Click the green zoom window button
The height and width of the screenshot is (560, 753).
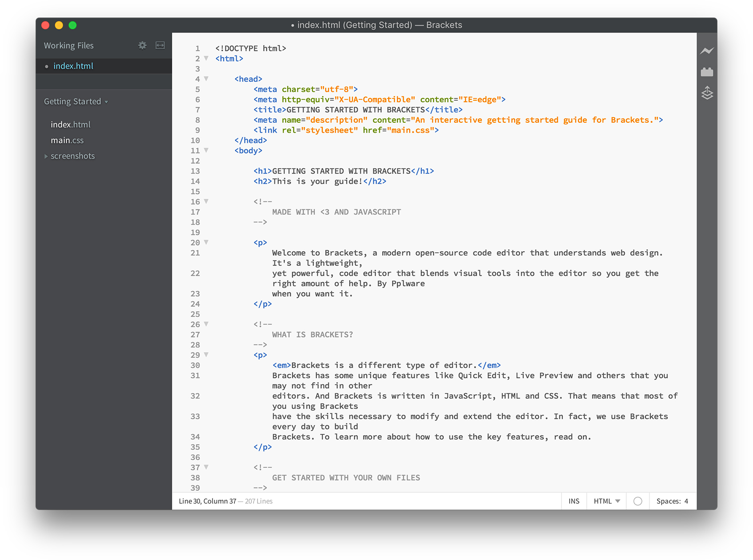tap(72, 25)
